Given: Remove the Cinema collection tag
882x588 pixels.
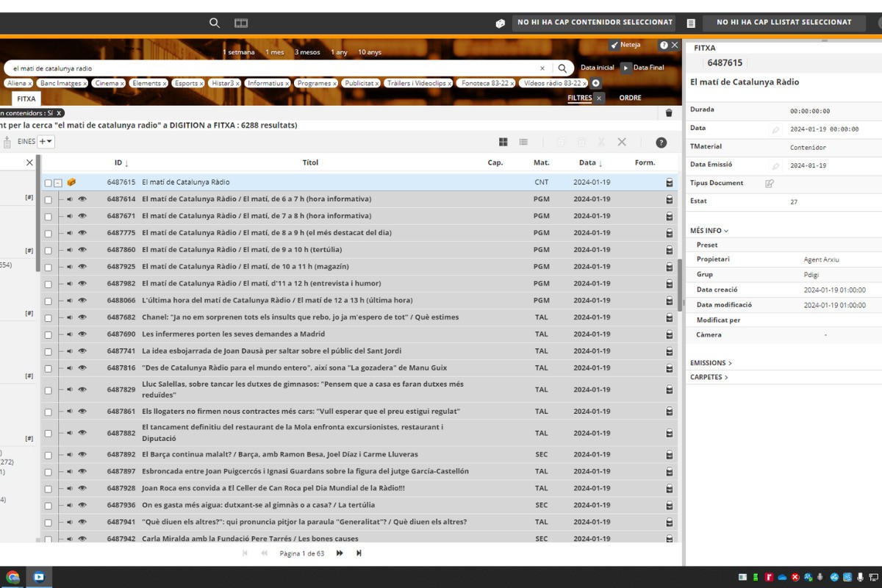Looking at the screenshot, I should 122,84.
